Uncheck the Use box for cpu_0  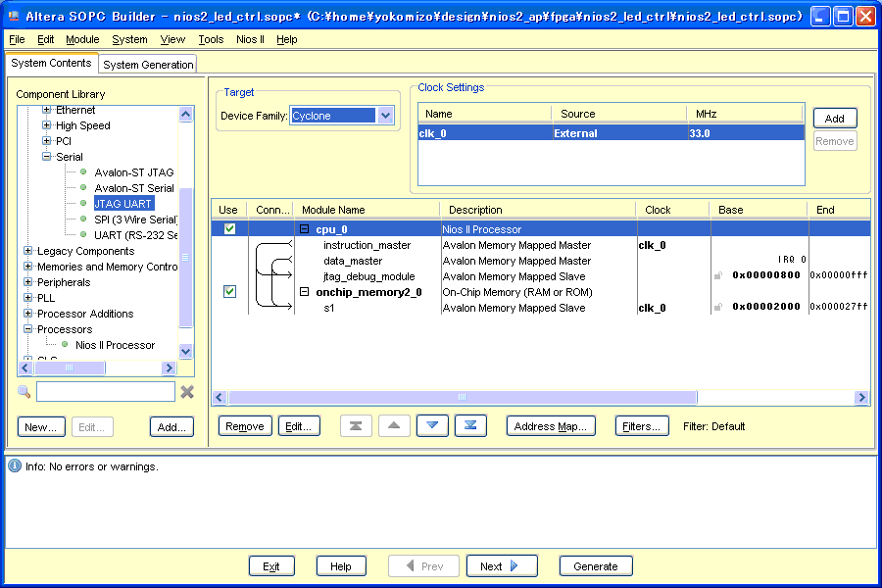point(229,228)
